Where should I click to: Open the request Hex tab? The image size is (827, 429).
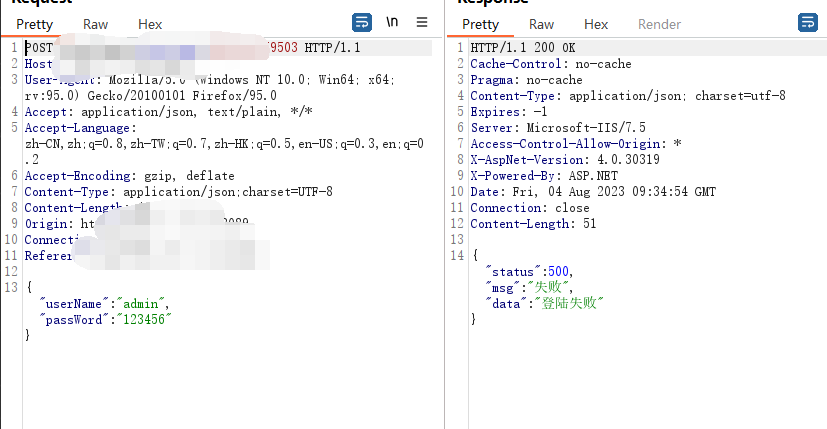click(x=150, y=24)
